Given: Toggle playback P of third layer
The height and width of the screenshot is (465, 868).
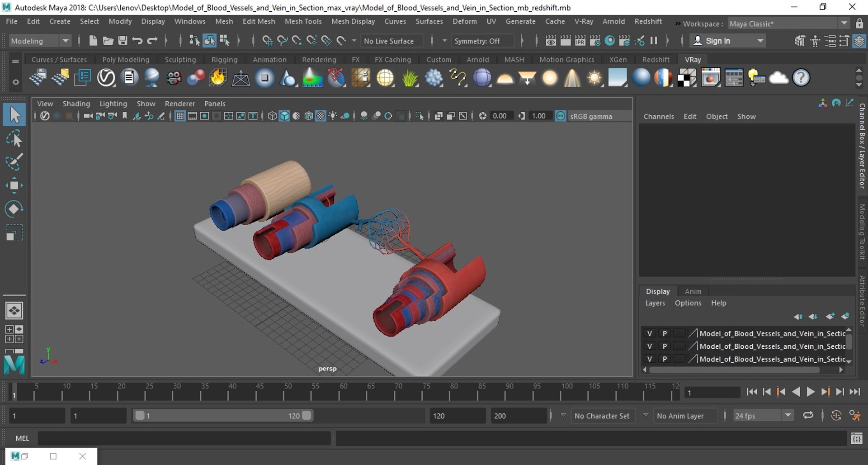Looking at the screenshot, I should click(665, 359).
